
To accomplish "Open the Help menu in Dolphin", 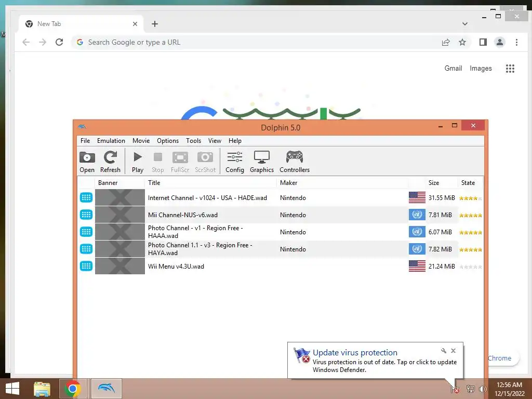I will [x=235, y=141].
